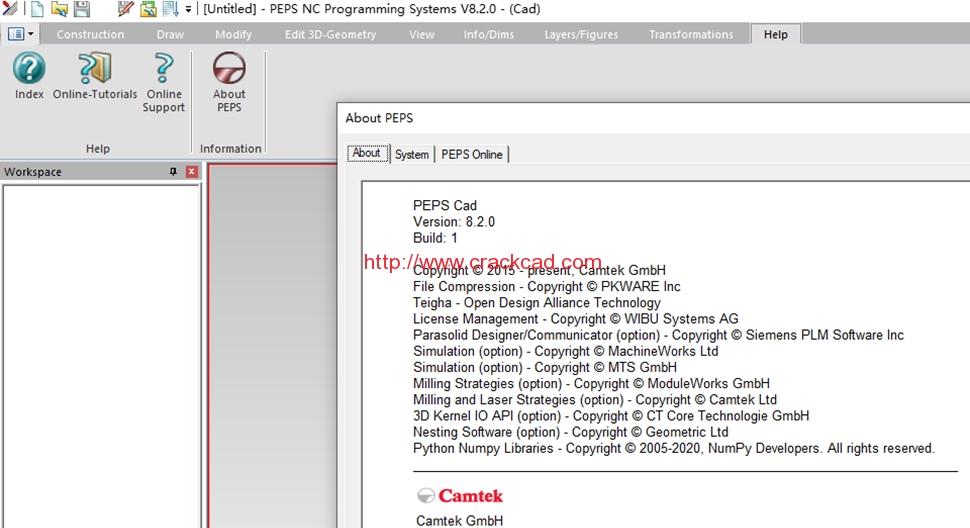Viewport: 970px width, 528px height.
Task: Click the 'PEPS Cad' heading text
Action: (445, 205)
